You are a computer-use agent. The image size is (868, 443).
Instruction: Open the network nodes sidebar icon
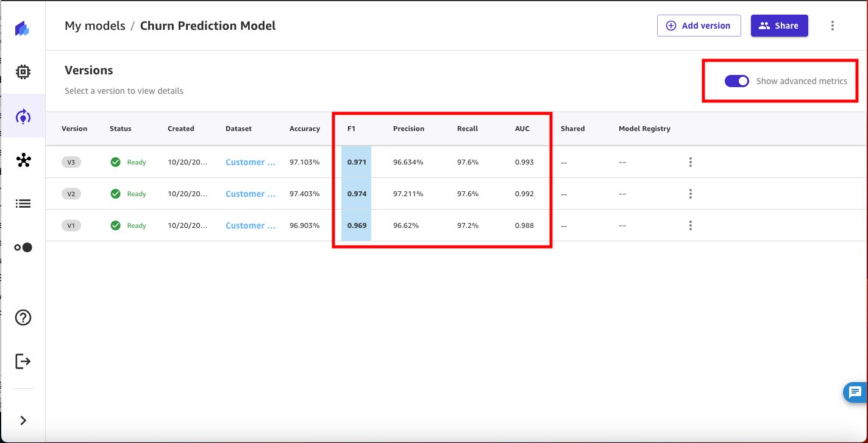[x=23, y=160]
